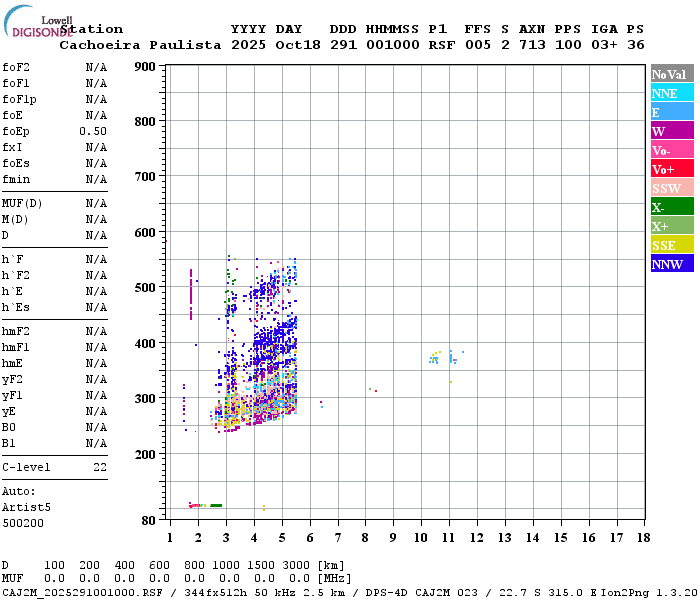Image resolution: width=700 pixels, height=600 pixels.
Task: Click the file name CAJ2M_2025291001000.RSF
Action: coord(82,593)
